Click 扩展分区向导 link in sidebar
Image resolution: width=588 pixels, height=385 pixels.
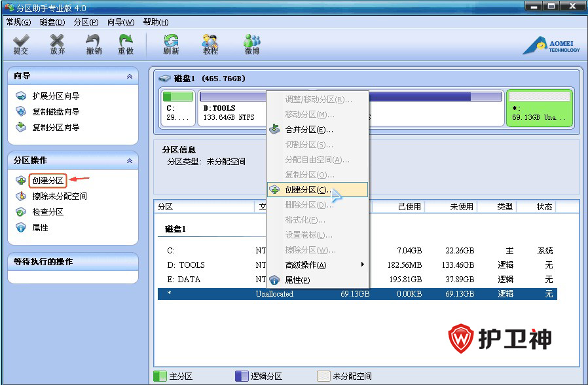pyautogui.click(x=56, y=96)
